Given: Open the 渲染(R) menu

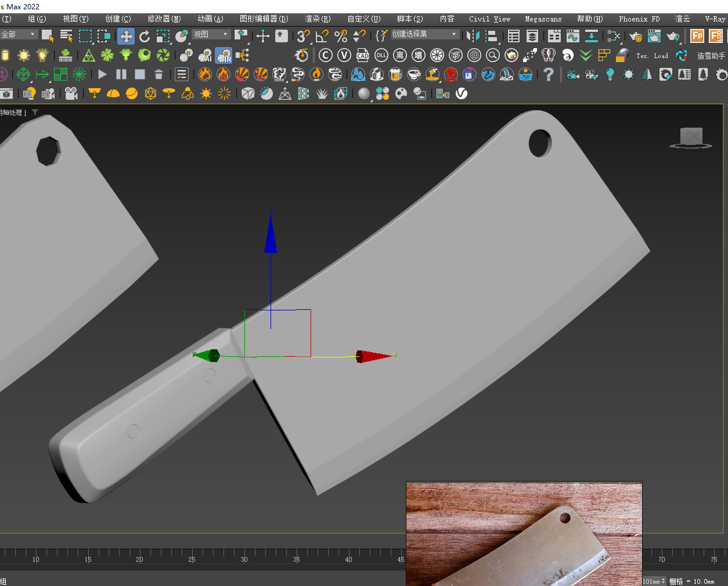Looking at the screenshot, I should pos(318,19).
